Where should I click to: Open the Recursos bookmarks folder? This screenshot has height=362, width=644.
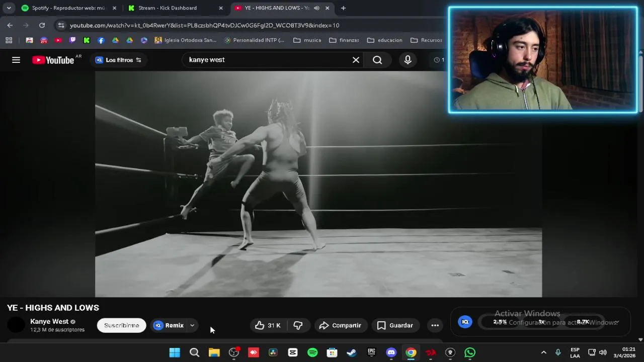[426, 40]
